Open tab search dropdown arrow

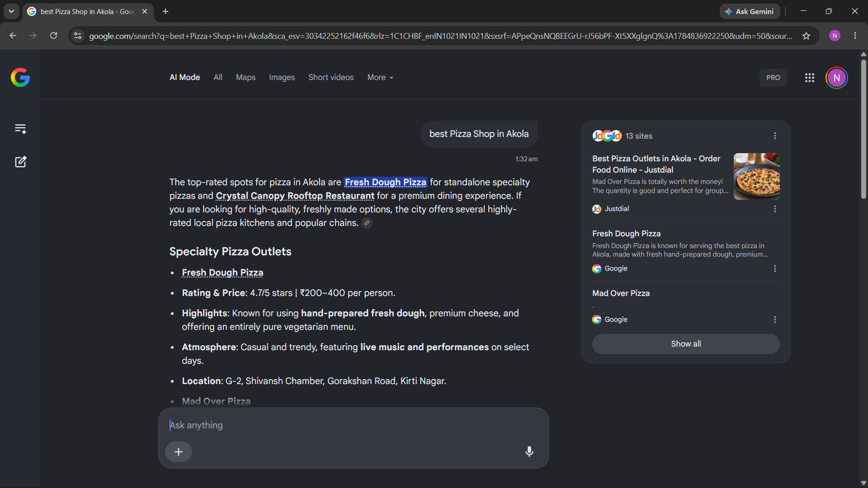(x=11, y=11)
